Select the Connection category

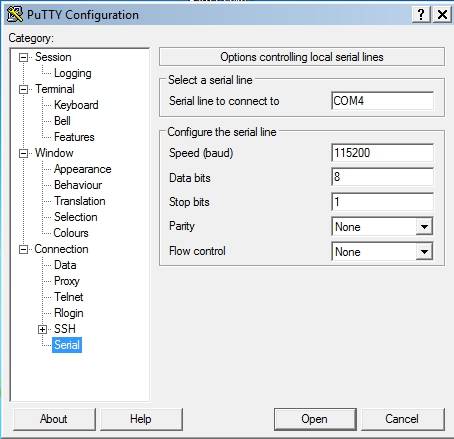[x=61, y=249]
